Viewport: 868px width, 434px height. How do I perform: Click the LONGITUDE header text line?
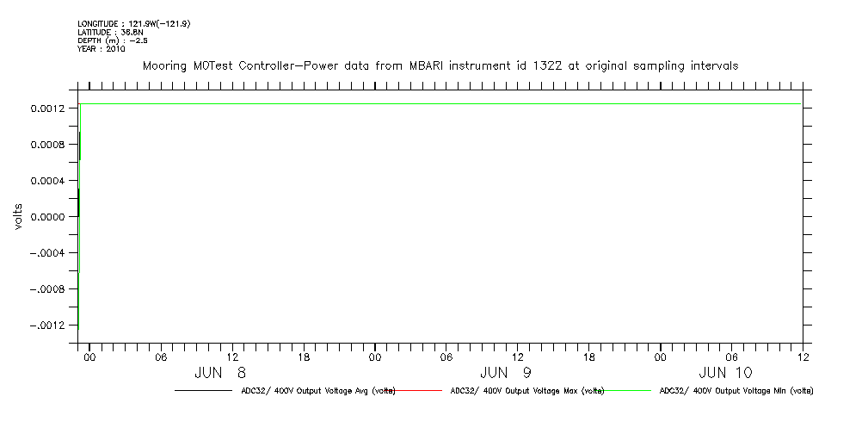coord(133,23)
